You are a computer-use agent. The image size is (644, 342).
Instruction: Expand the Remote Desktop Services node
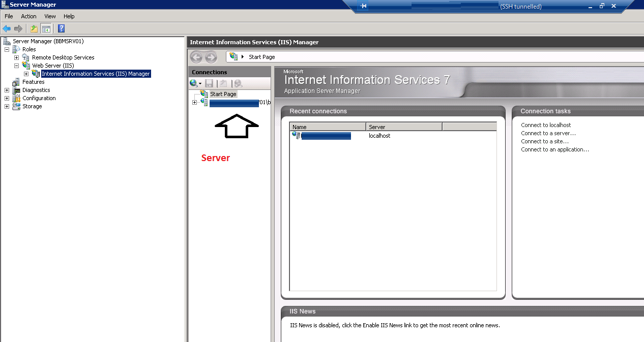pos(16,57)
